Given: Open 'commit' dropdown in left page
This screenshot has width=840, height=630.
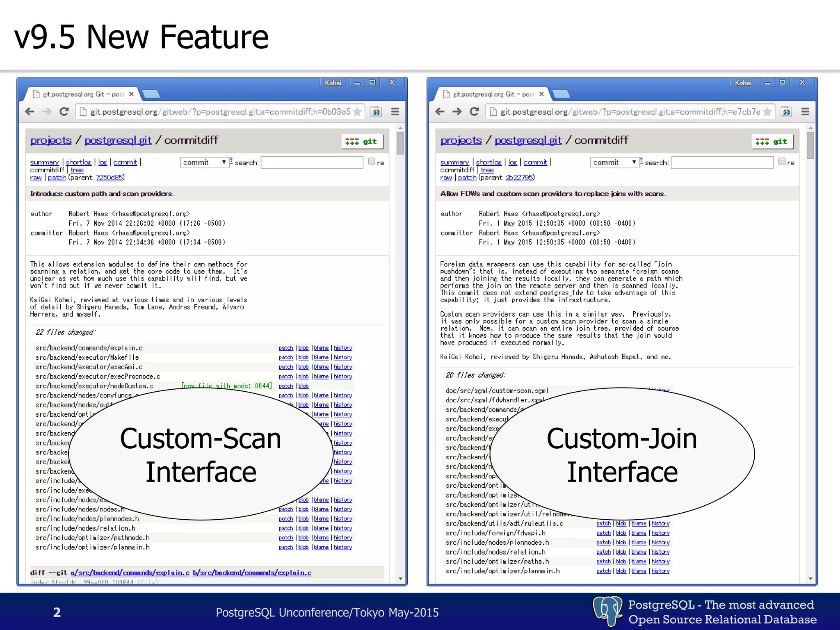Looking at the screenshot, I should 204,162.
